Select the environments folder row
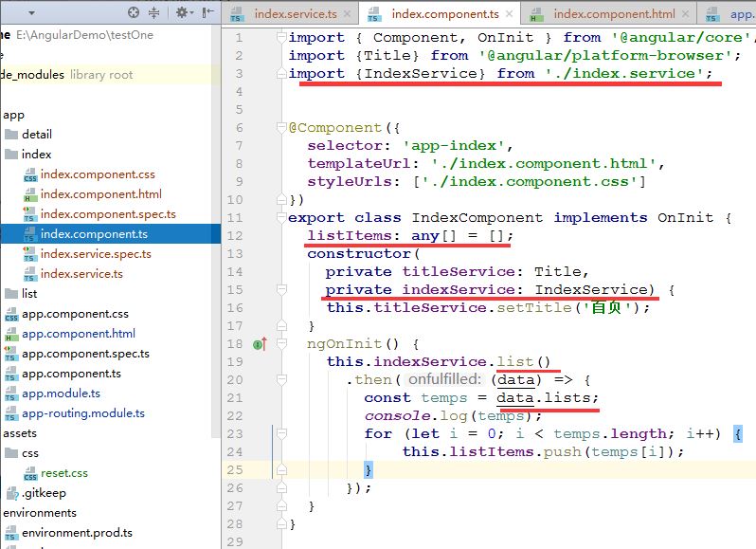The height and width of the screenshot is (549, 756). pyautogui.click(x=40, y=513)
